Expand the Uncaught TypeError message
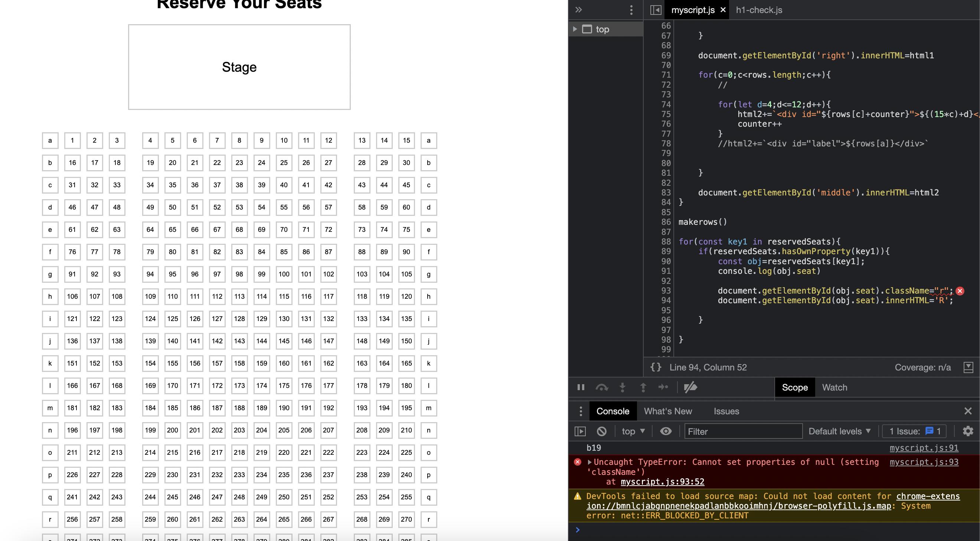Image resolution: width=980 pixels, height=541 pixels. pos(590,462)
